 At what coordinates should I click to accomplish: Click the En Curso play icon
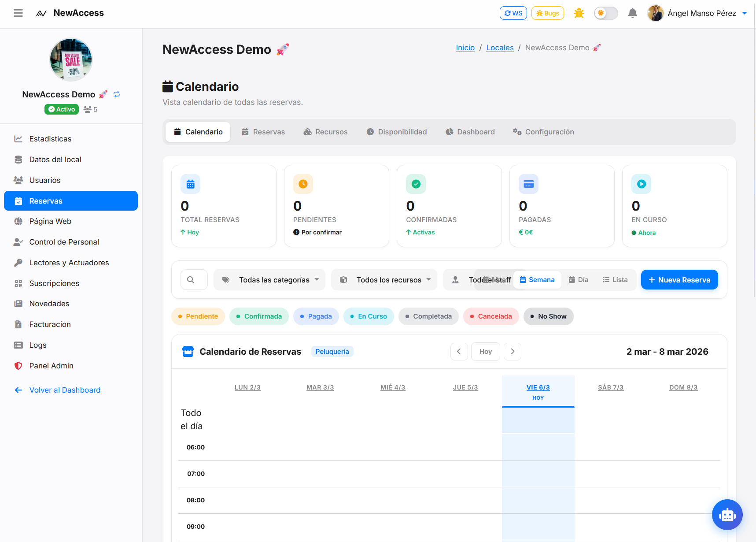[x=641, y=184]
